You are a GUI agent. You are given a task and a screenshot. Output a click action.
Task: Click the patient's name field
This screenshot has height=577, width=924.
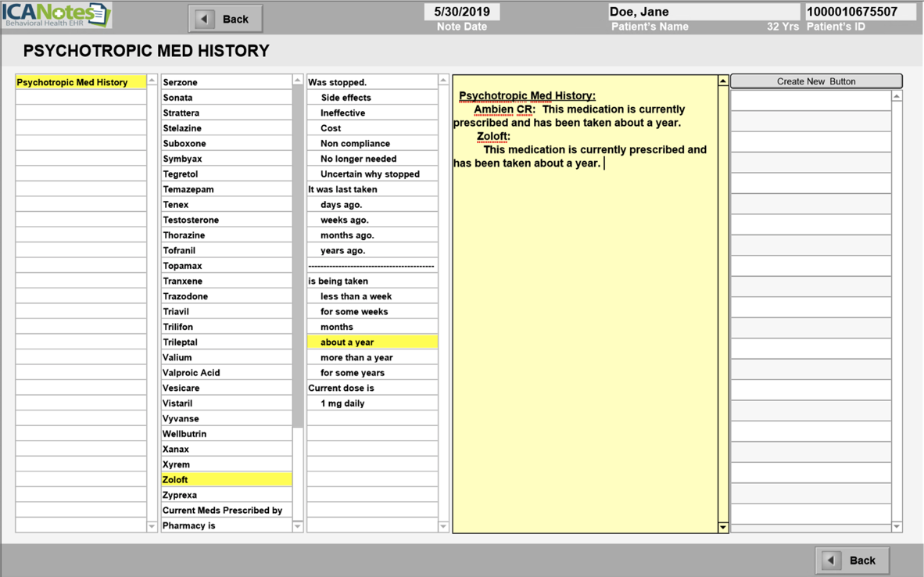tap(703, 12)
